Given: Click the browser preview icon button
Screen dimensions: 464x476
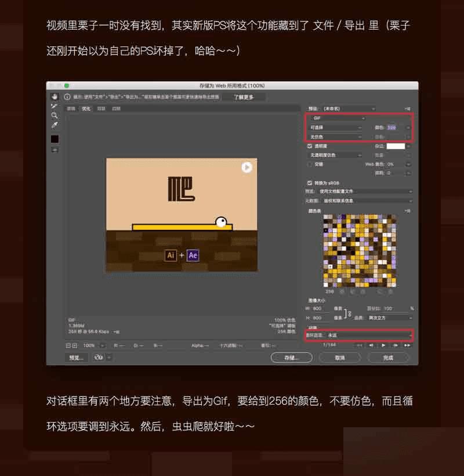Looking at the screenshot, I should pyautogui.click(x=99, y=358).
